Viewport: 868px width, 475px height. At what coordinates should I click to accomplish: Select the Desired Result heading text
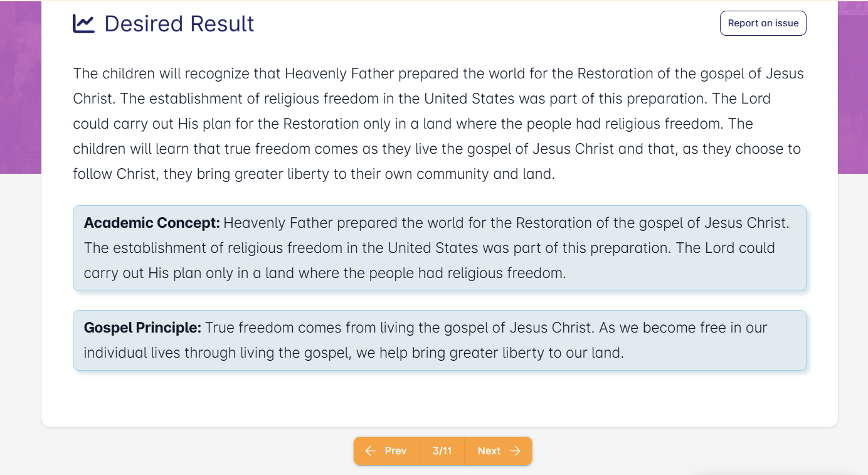click(179, 24)
